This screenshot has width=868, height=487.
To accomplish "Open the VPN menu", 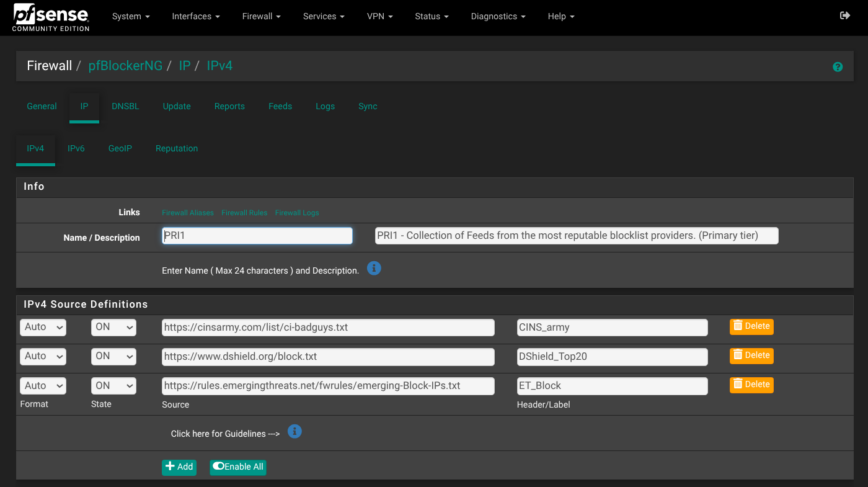I will click(x=379, y=17).
